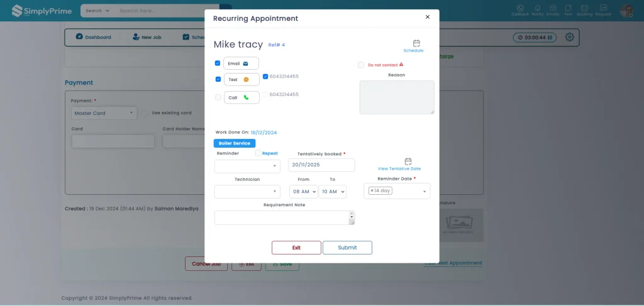Screen dimensions: 644x306
Task: Open Callback from the top bar
Action: [x=520, y=10]
